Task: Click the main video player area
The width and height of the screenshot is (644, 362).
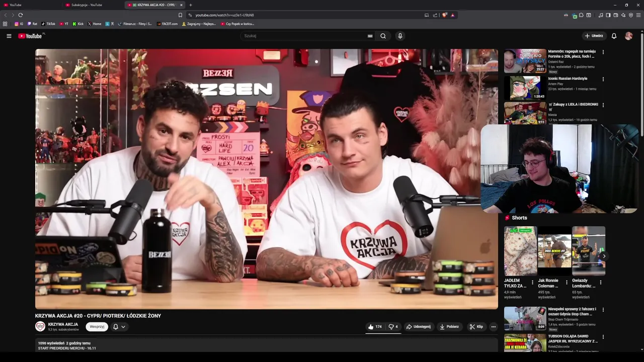Action: tap(266, 178)
